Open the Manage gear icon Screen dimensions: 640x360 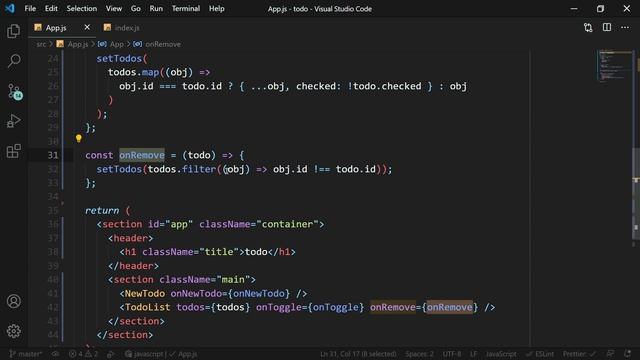click(x=13, y=331)
